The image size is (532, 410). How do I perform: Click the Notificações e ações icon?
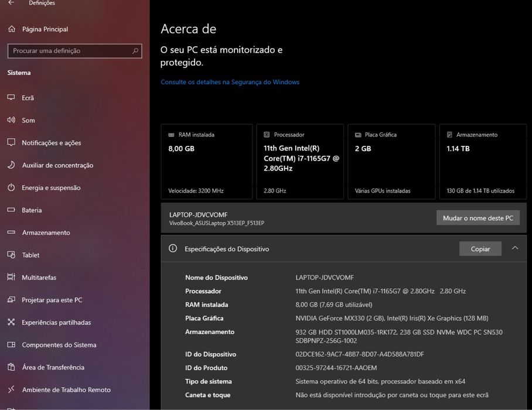tap(11, 142)
